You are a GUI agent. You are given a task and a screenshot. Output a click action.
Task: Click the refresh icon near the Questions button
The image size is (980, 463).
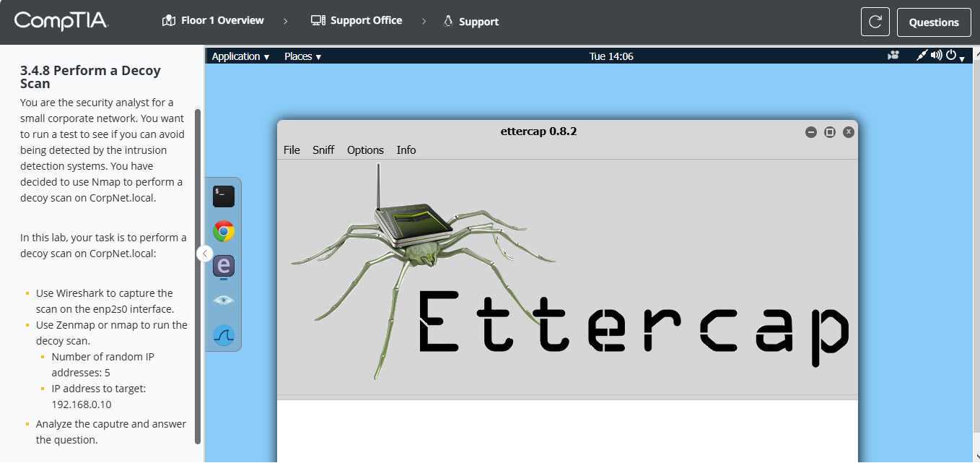(x=875, y=22)
